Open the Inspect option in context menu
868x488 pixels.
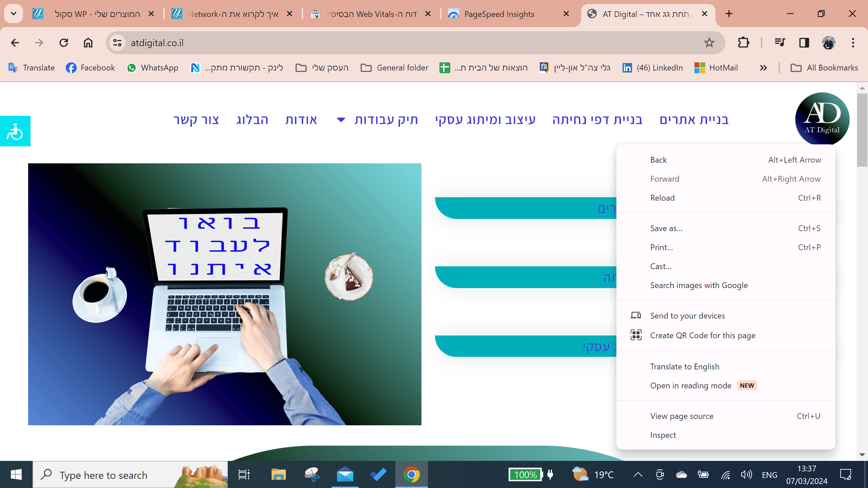coord(663,434)
